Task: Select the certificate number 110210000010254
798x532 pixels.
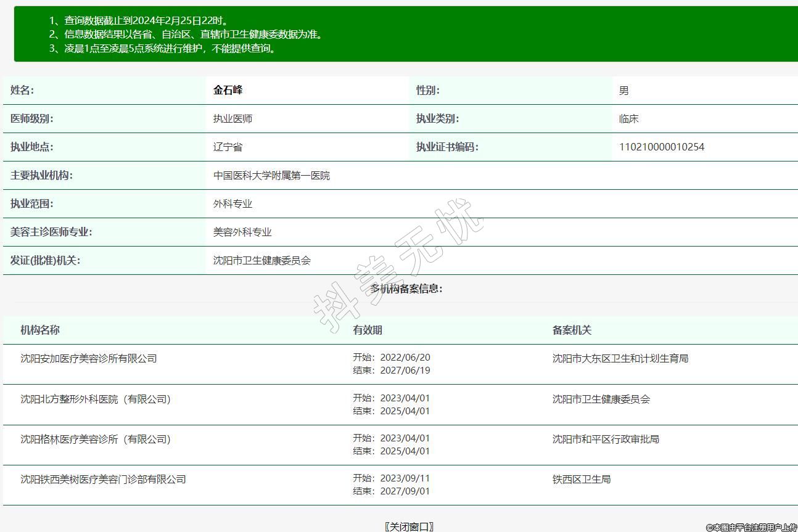Action: coord(661,147)
